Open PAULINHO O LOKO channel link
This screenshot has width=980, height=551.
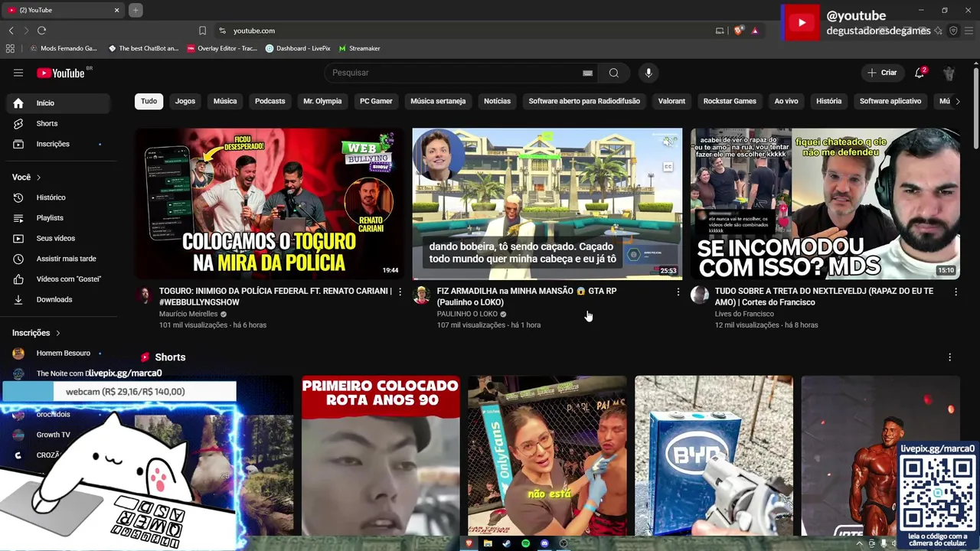467,314
